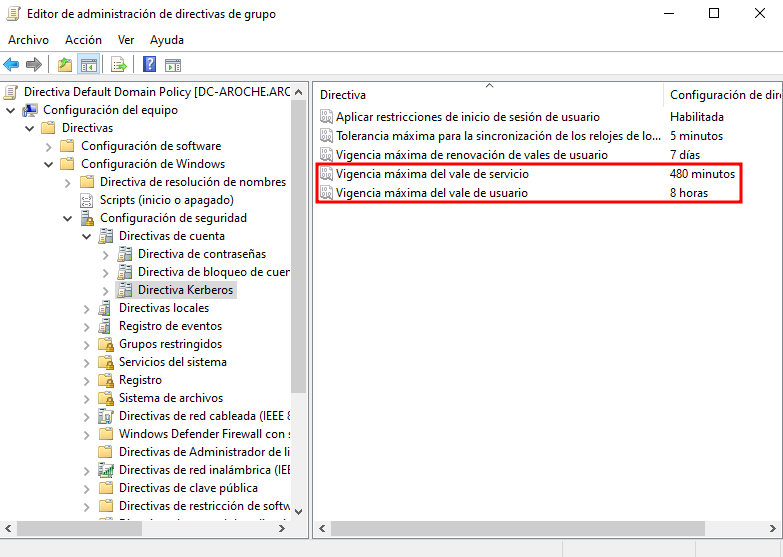Go up one level with folder-arrow icon

point(65,64)
